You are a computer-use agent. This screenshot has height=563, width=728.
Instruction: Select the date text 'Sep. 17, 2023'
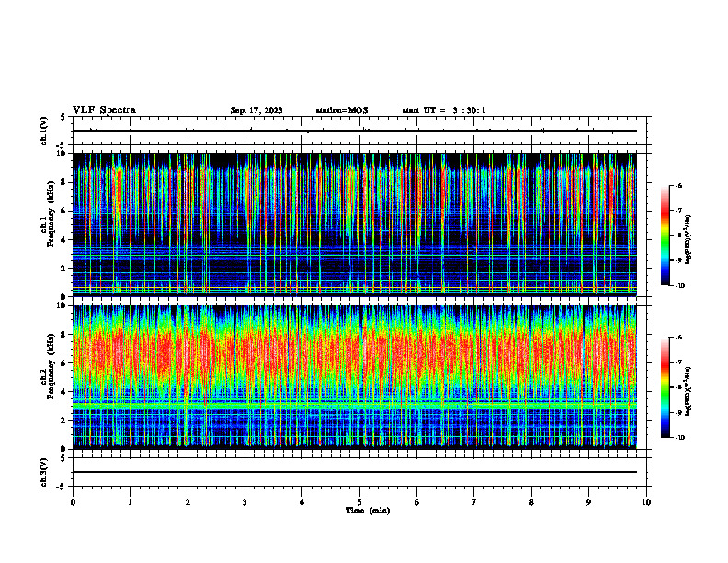(256, 110)
